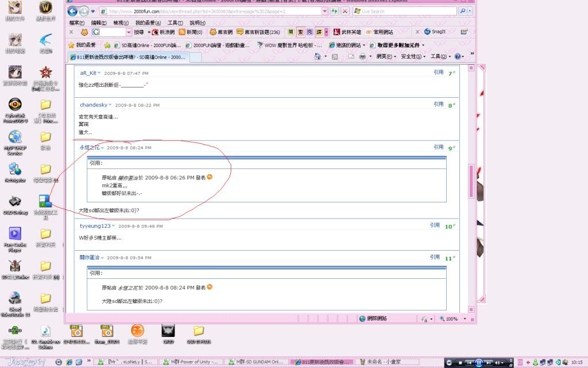Open favorites link WOW 魔獸世界 哈啦板
Image resolution: width=588 pixels, height=368 pixels.
tap(289, 45)
